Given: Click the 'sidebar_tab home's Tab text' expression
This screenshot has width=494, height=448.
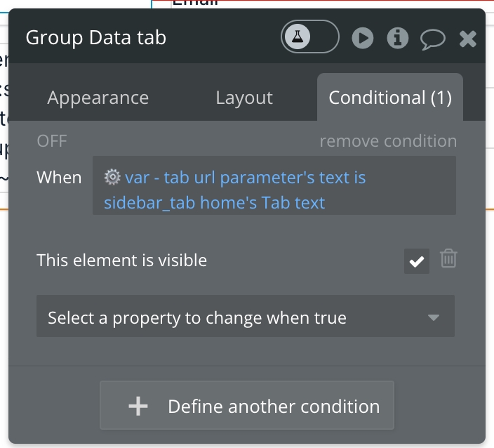Looking at the screenshot, I should [x=214, y=203].
